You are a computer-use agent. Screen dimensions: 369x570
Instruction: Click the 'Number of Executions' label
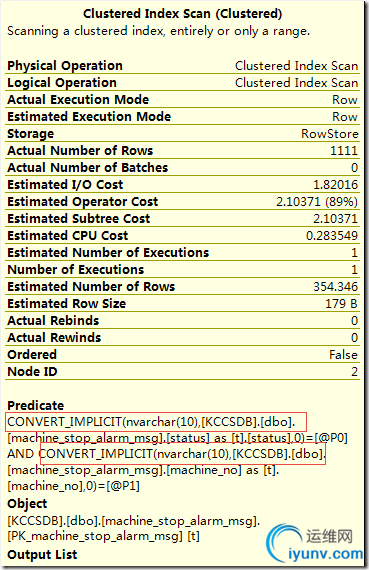76,269
